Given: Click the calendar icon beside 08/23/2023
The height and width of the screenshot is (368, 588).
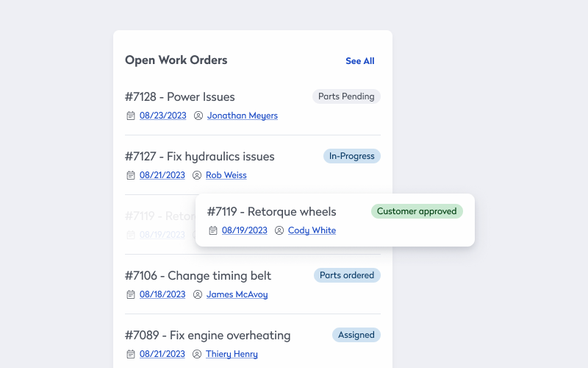Looking at the screenshot, I should (131, 116).
